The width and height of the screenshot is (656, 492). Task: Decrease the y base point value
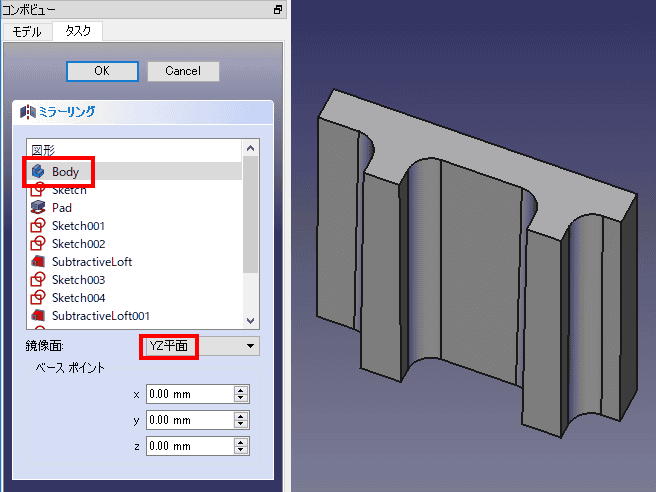tap(241, 424)
